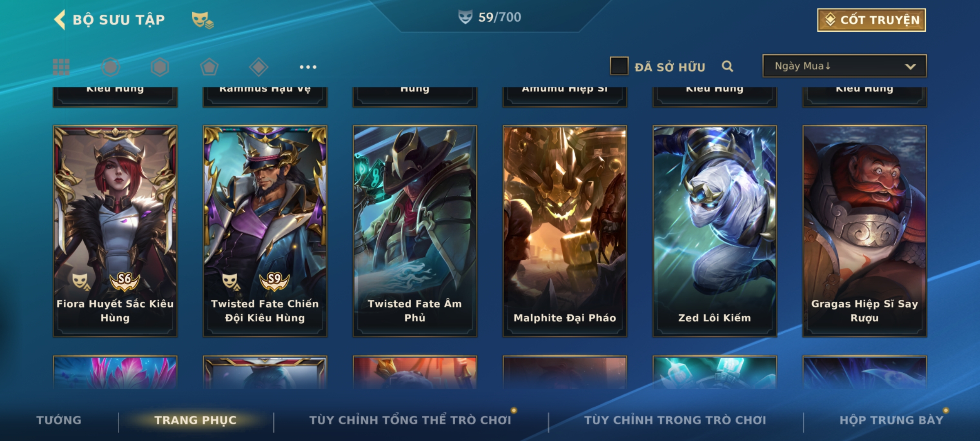Image resolution: width=980 pixels, height=441 pixels.
Task: Open Zed Lôi Kiếm skin card
Action: coord(715,231)
